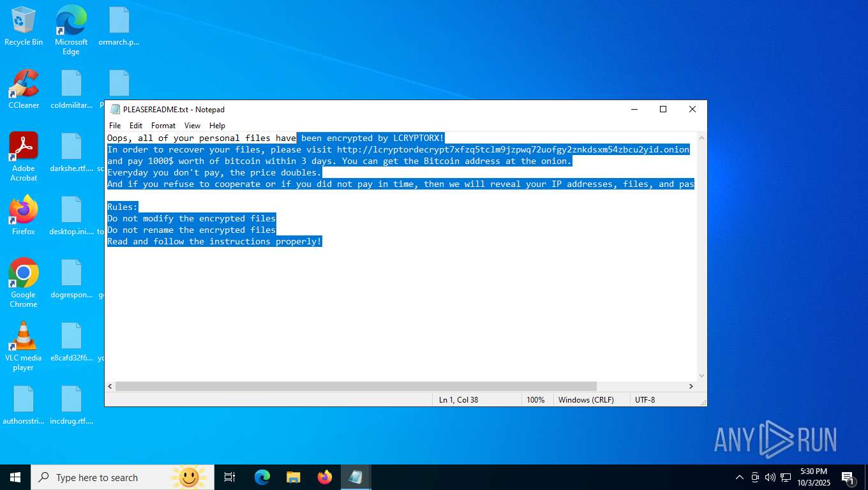
Task: Click the line 'Do not modify the encrypted files'
Action: 191,218
